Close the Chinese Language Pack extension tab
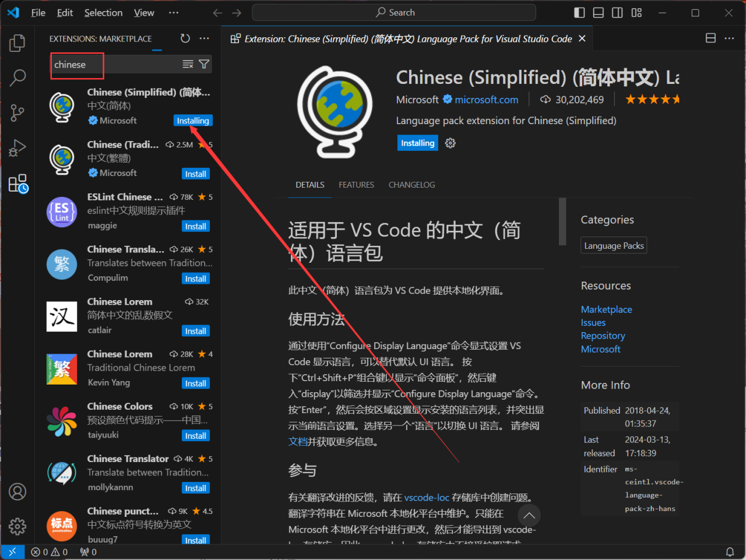Image resolution: width=746 pixels, height=560 pixels. [x=582, y=38]
